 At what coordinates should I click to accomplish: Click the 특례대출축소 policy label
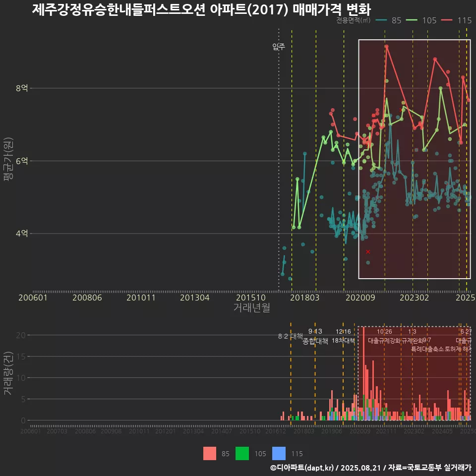point(427,349)
